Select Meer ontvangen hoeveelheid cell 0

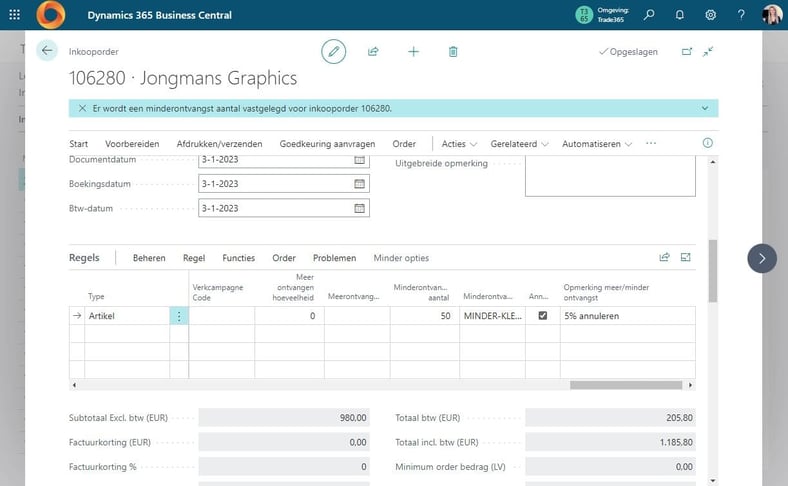click(x=289, y=316)
